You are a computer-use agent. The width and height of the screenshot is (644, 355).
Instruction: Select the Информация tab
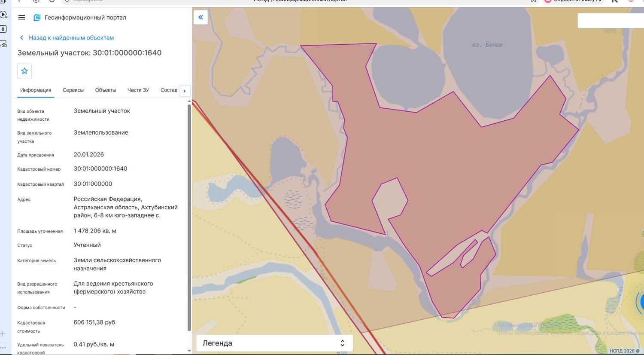click(x=36, y=90)
